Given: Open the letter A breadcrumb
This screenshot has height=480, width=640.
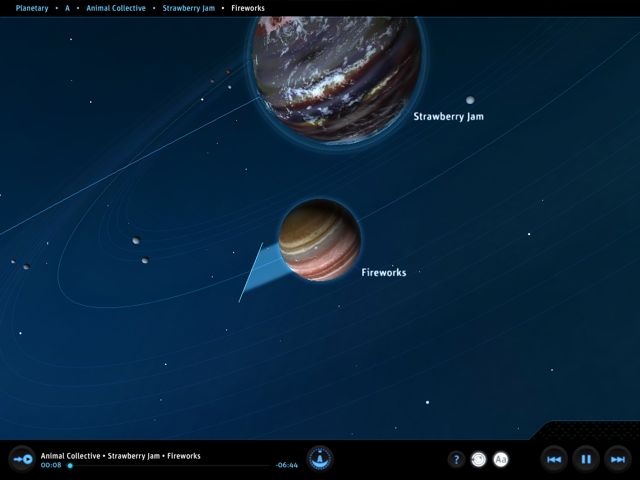Looking at the screenshot, I should coord(67,8).
